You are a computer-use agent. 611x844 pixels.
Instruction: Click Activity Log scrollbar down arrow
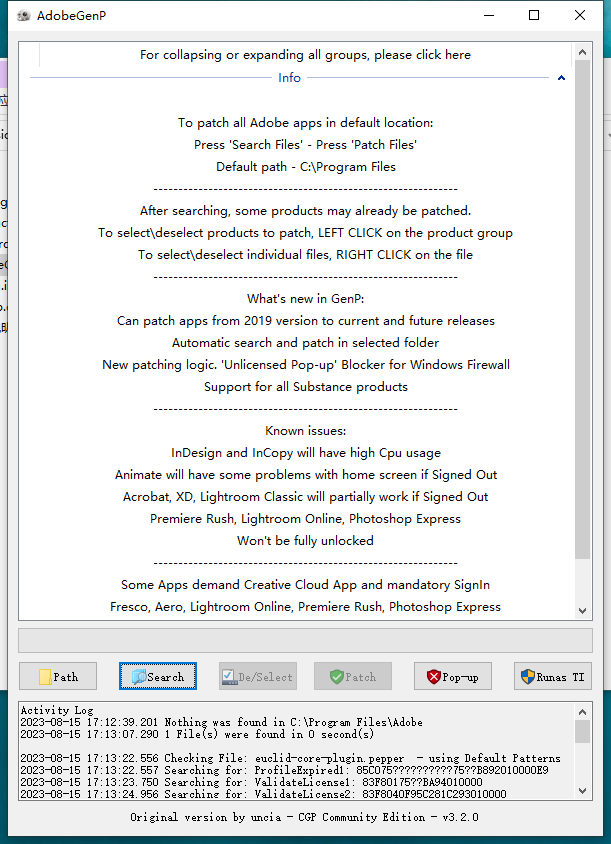[582, 791]
